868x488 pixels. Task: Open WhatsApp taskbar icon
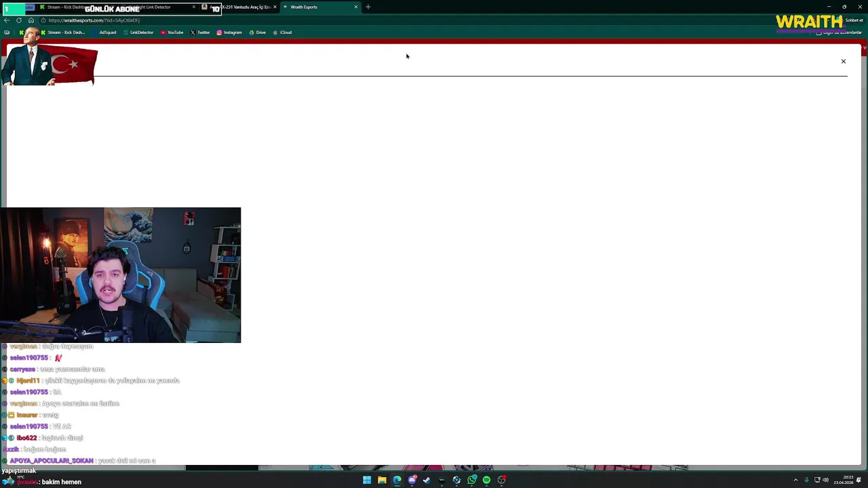pos(471,480)
